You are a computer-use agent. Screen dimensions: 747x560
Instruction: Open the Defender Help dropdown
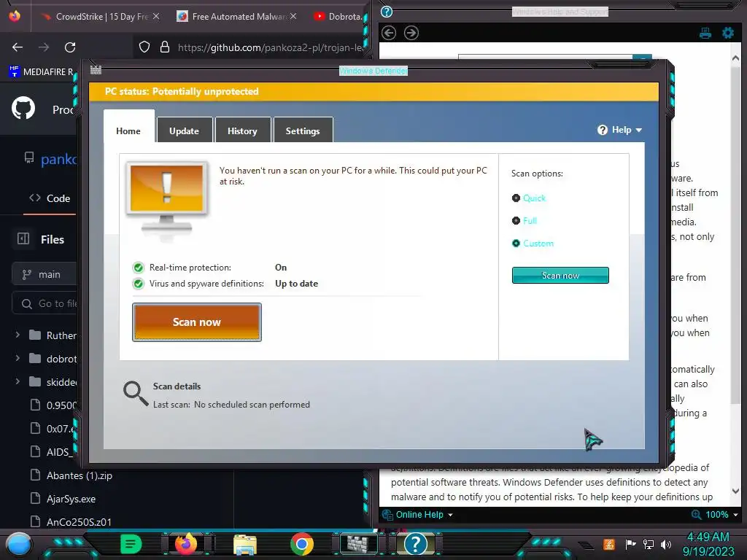coord(620,130)
